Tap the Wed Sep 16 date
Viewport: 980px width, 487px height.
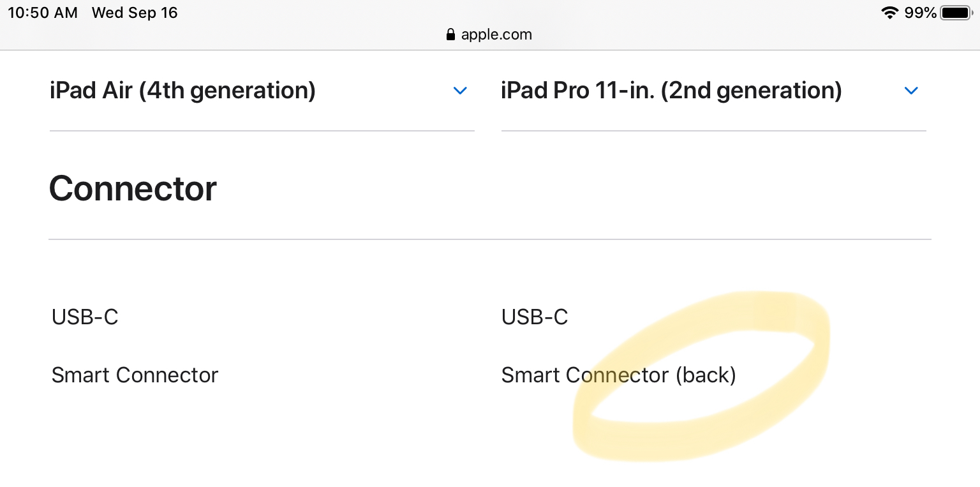coord(135,13)
